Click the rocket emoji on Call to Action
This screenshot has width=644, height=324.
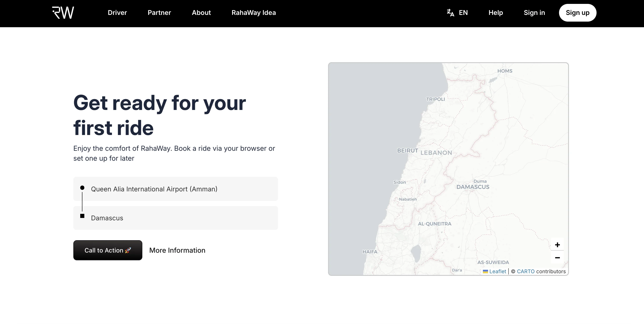(128, 250)
